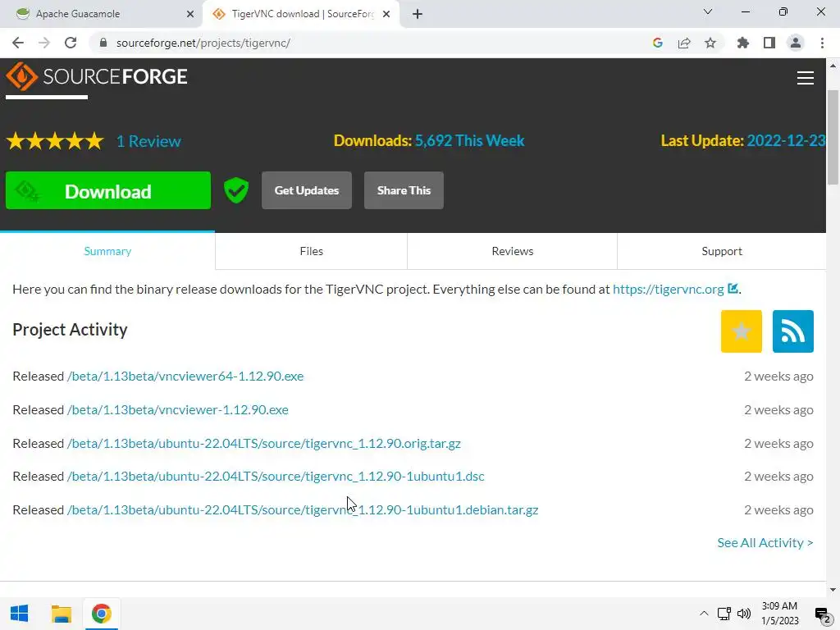Open the blue RSS feed icon
The height and width of the screenshot is (630, 840).
[x=793, y=331]
